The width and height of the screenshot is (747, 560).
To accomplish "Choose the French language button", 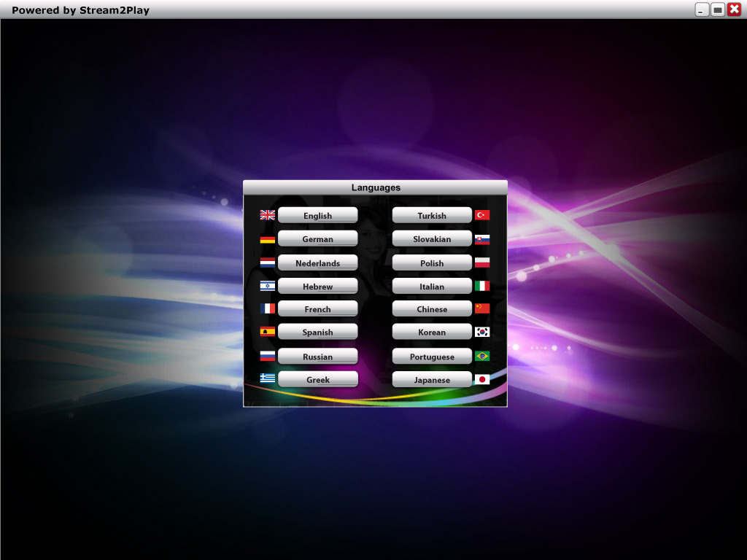I will (x=318, y=308).
